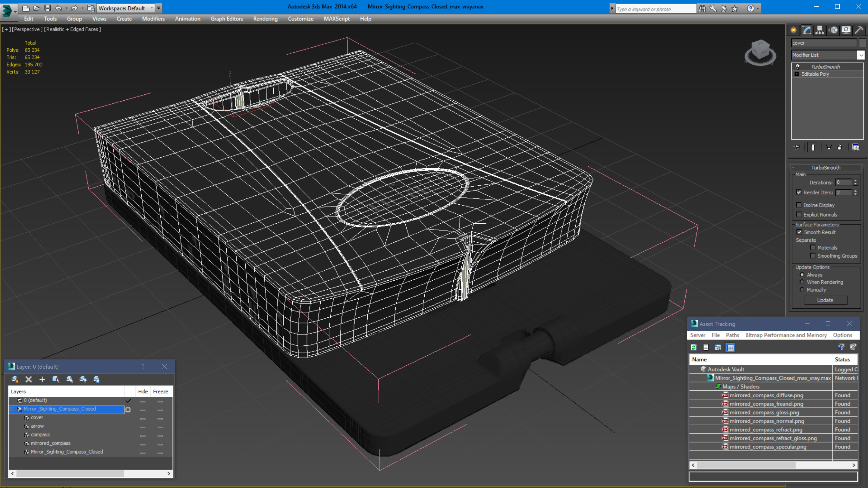Click the Open File folder icon
The height and width of the screenshot is (488, 868).
(x=36, y=8)
